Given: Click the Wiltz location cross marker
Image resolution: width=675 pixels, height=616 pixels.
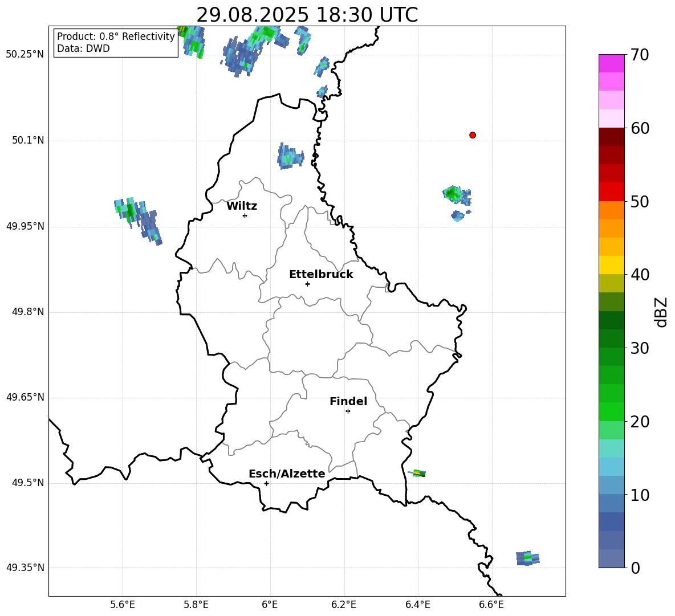Looking at the screenshot, I should click(x=245, y=215).
